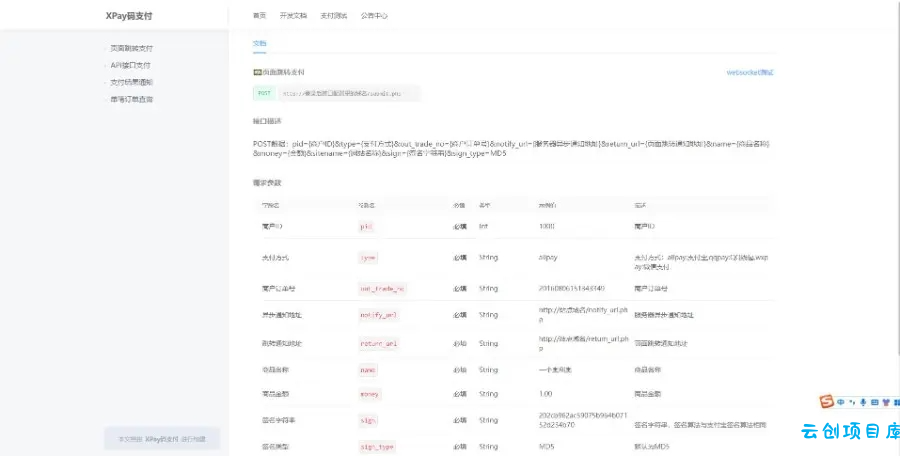Click the notify_url.php example URL

point(583,315)
